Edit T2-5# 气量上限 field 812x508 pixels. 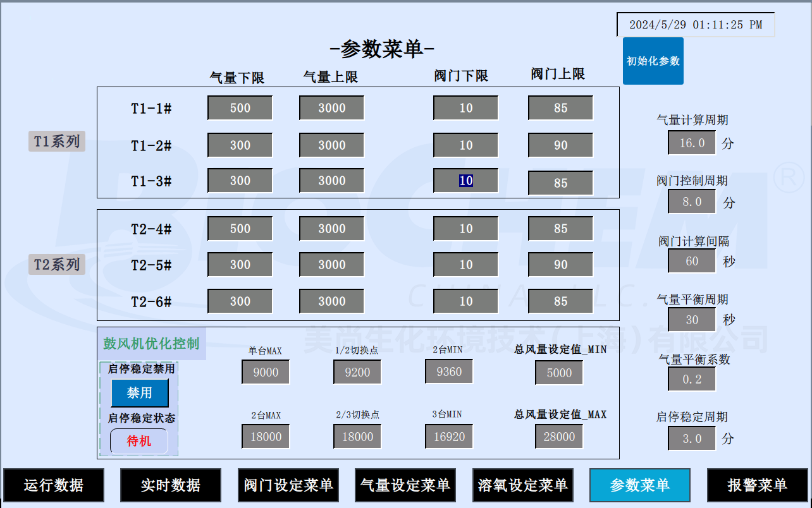[x=332, y=265]
